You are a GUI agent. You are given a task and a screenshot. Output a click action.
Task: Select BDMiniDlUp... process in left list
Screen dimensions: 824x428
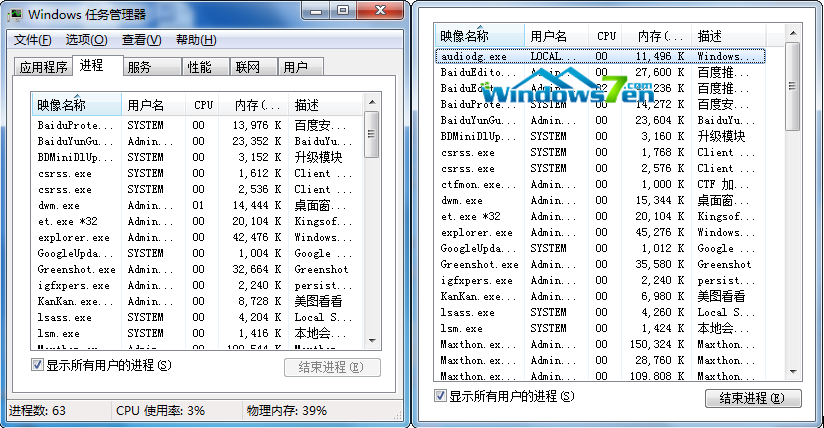(x=197, y=157)
